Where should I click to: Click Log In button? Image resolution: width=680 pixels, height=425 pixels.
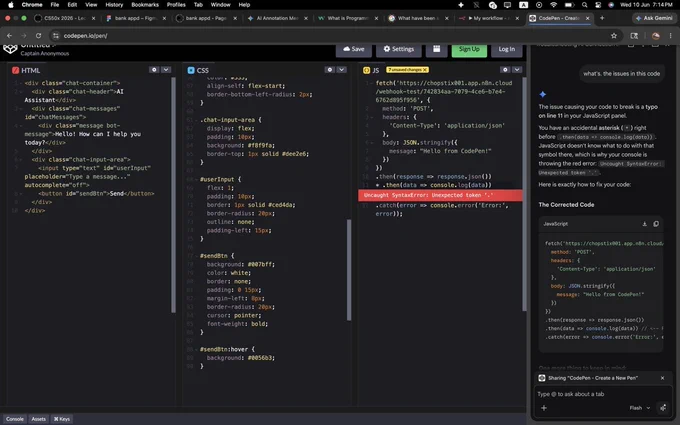507,49
